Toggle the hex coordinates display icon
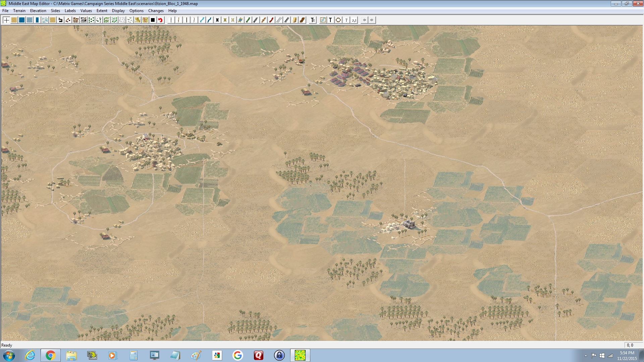The image size is (644, 362). tap(354, 20)
